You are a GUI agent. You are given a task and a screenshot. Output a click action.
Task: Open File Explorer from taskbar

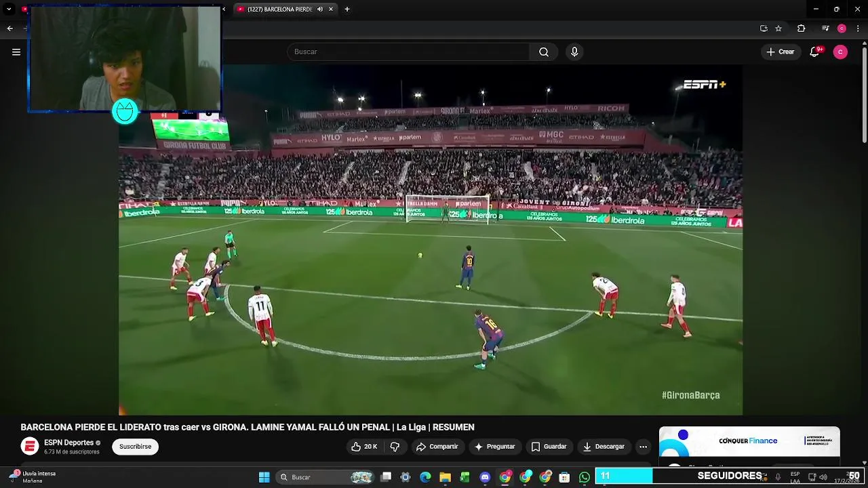pos(445,477)
